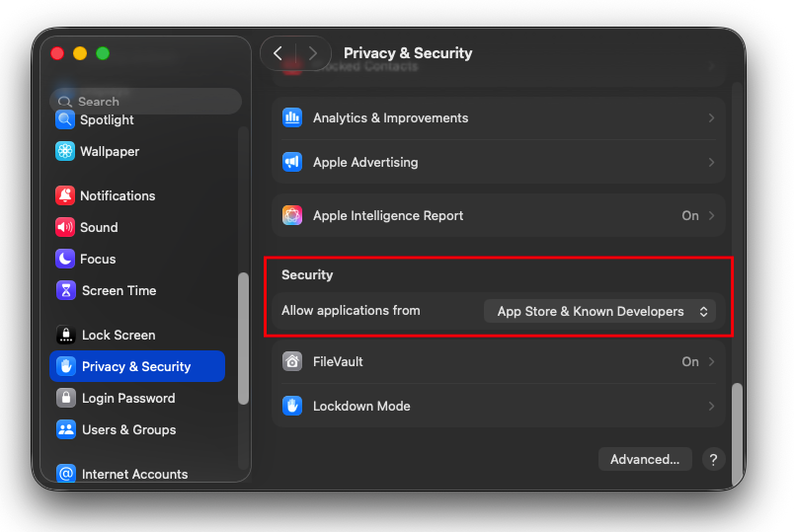Click the Lockdown Mode hand icon
Screen dimensions: 794x532
[292, 406]
